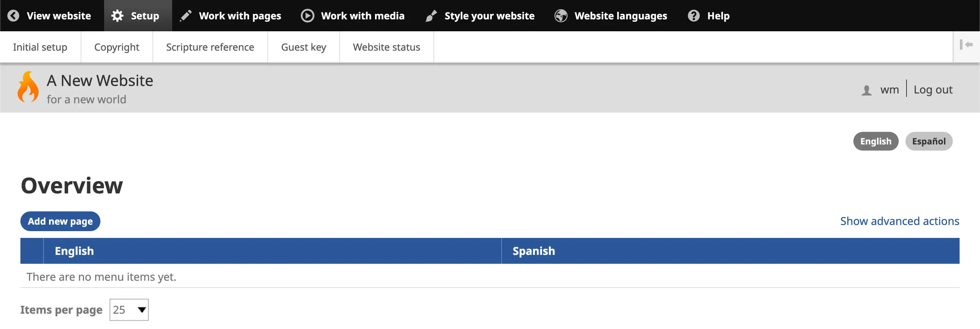Screen dimensions: 980x329
Task: Click the Setup gear icon
Action: pos(117,15)
